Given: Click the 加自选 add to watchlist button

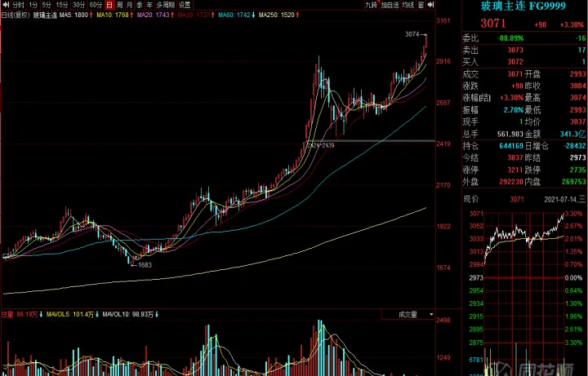Looking at the screenshot, I should pos(390,5).
